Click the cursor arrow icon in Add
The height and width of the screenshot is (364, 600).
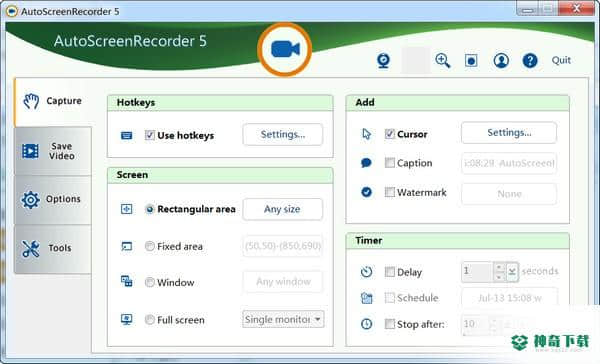coord(367,134)
